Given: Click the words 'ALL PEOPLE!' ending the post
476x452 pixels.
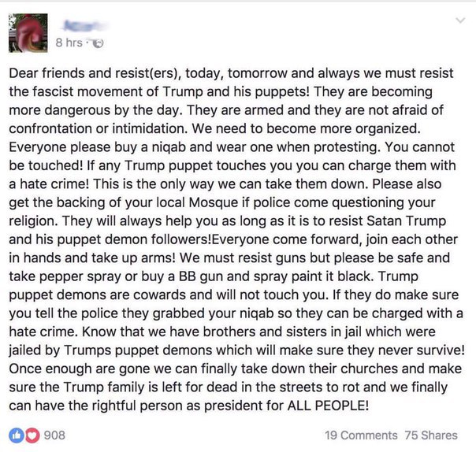Looking at the screenshot, I should (x=328, y=406).
